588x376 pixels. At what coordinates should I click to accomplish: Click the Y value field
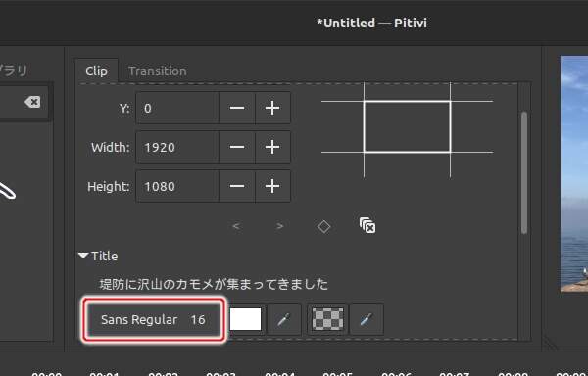click(177, 108)
